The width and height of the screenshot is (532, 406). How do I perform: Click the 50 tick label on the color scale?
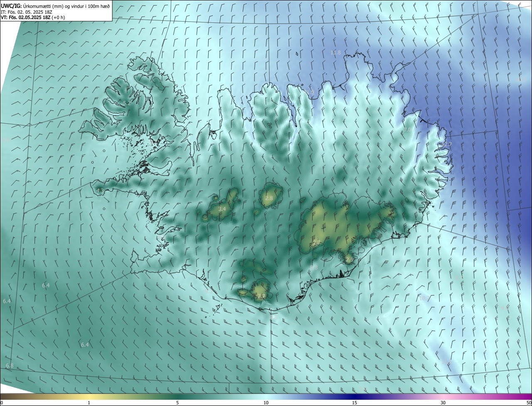tap(529, 403)
